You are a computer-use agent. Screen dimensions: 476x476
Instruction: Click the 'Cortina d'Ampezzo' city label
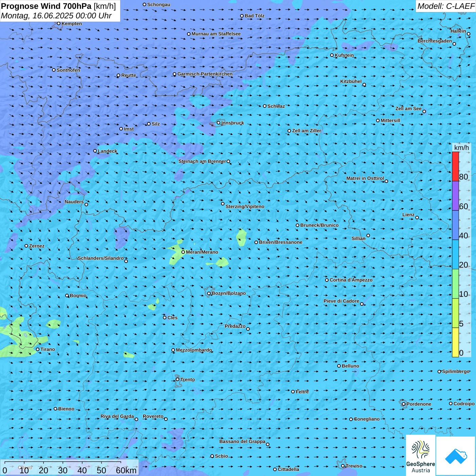pos(351,280)
